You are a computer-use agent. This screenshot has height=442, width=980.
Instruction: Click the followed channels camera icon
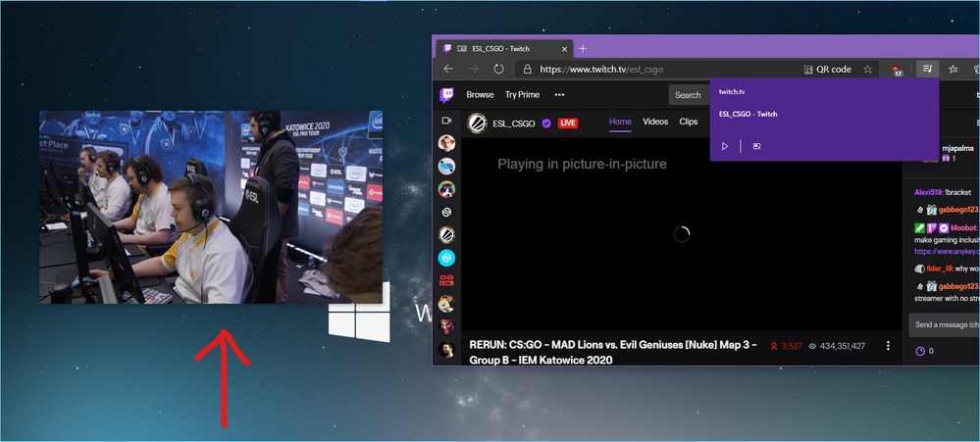(x=446, y=121)
